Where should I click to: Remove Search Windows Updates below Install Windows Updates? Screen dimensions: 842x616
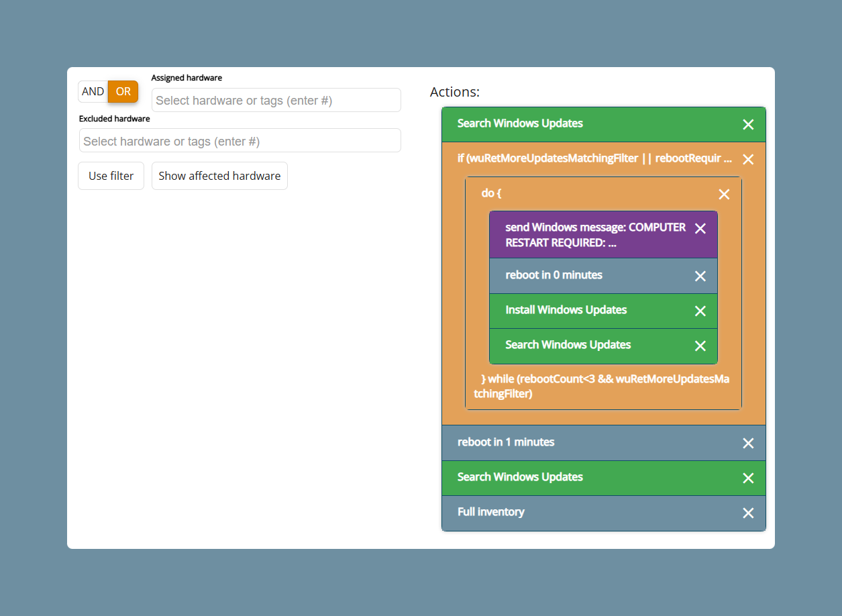click(700, 346)
